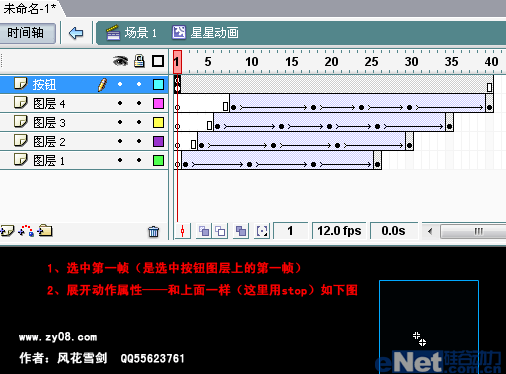Select layer 图层 1
This screenshot has height=374, width=506.
coord(84,160)
